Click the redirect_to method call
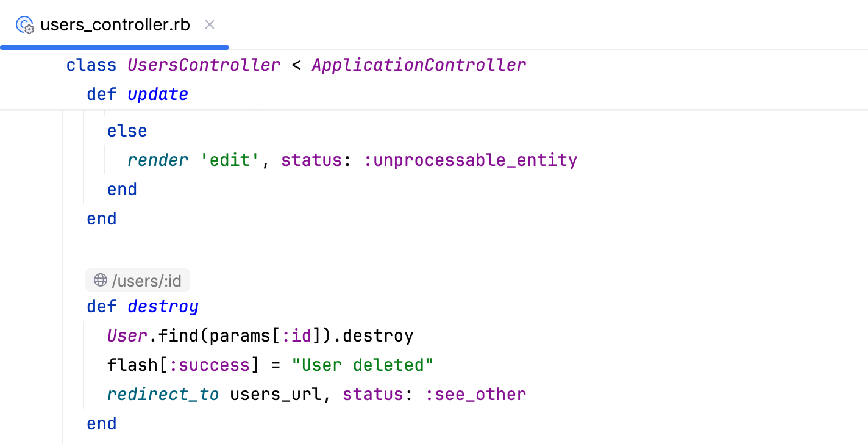868x444 pixels. (x=163, y=394)
